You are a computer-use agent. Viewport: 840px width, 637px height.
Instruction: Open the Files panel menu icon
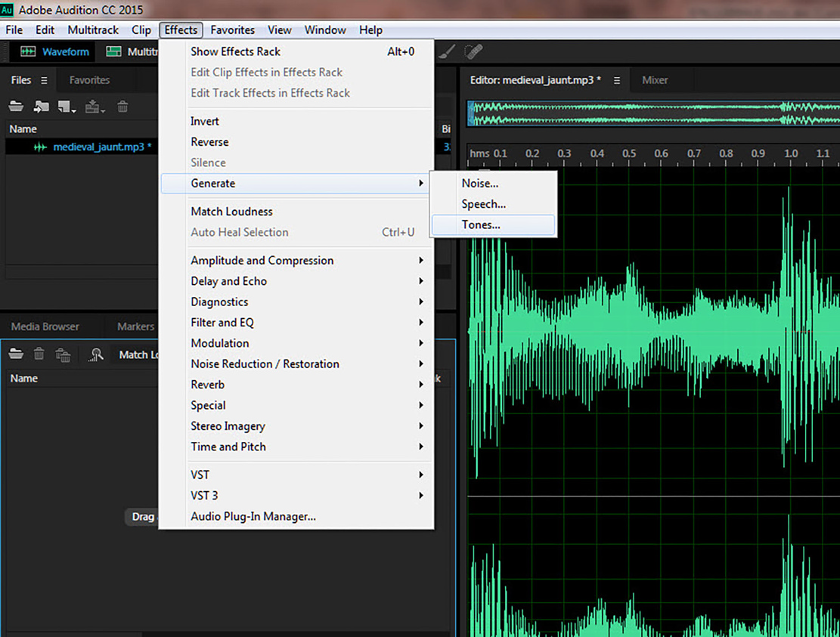pyautogui.click(x=44, y=80)
